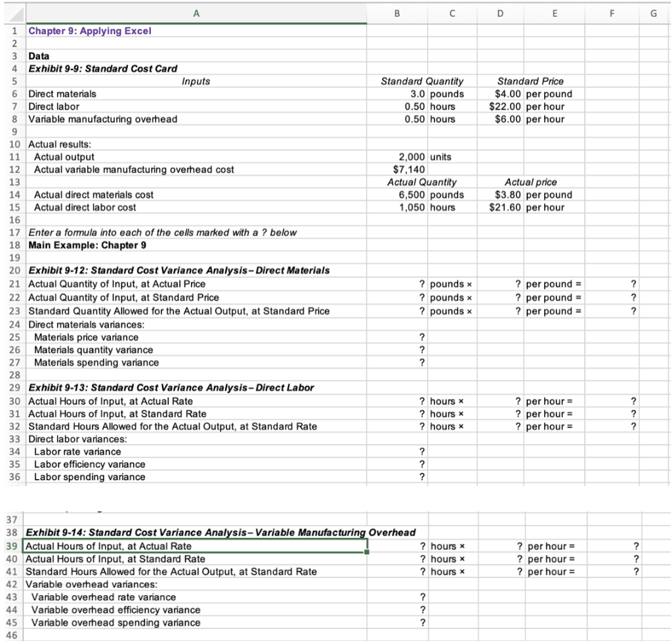Select column B header

point(396,12)
